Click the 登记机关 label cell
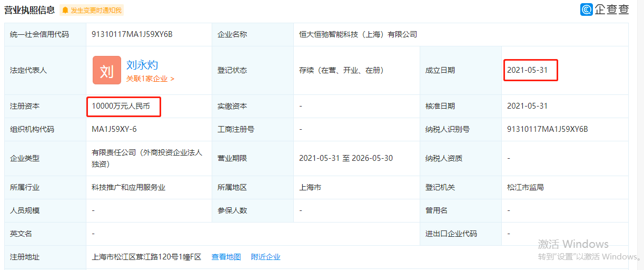 [x=461, y=187]
